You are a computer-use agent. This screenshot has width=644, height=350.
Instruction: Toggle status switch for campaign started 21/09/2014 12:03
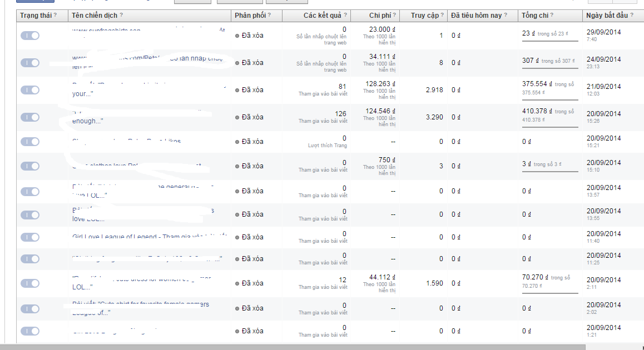30,90
